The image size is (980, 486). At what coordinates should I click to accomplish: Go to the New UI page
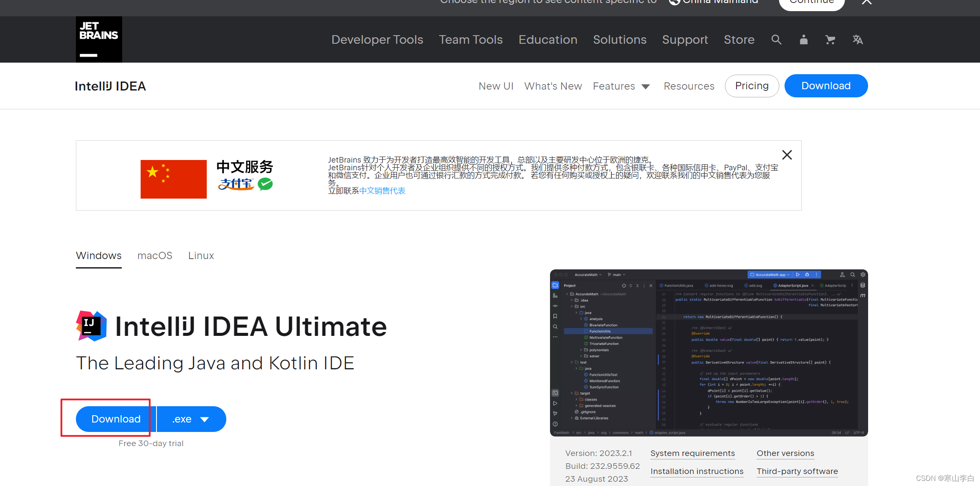click(496, 86)
